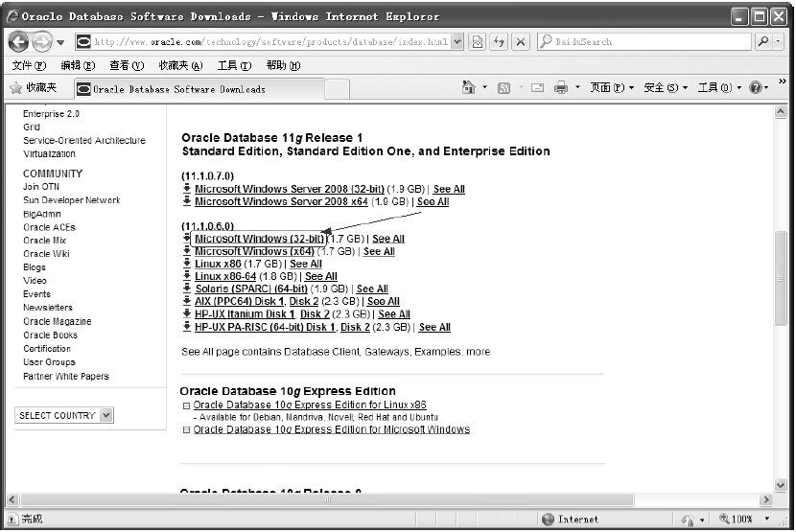Screen dimensions: 796x532
Task: Open the Home dropdown arrow
Action: (x=484, y=88)
